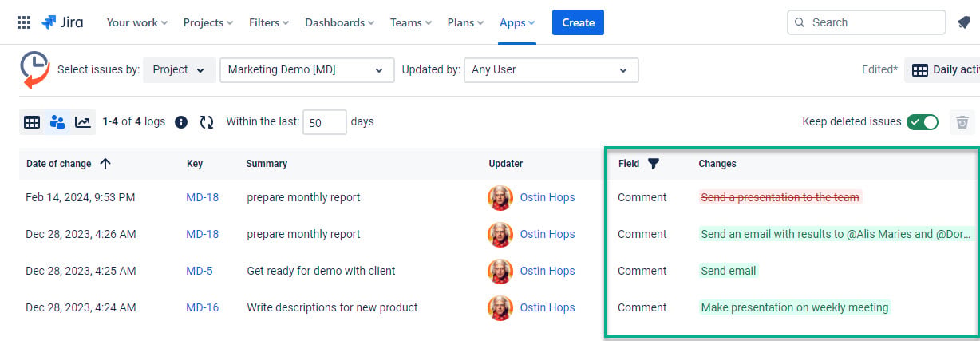The image size is (980, 341).
Task: Open MD-18 link in Feb 14 row
Action: click(x=202, y=197)
